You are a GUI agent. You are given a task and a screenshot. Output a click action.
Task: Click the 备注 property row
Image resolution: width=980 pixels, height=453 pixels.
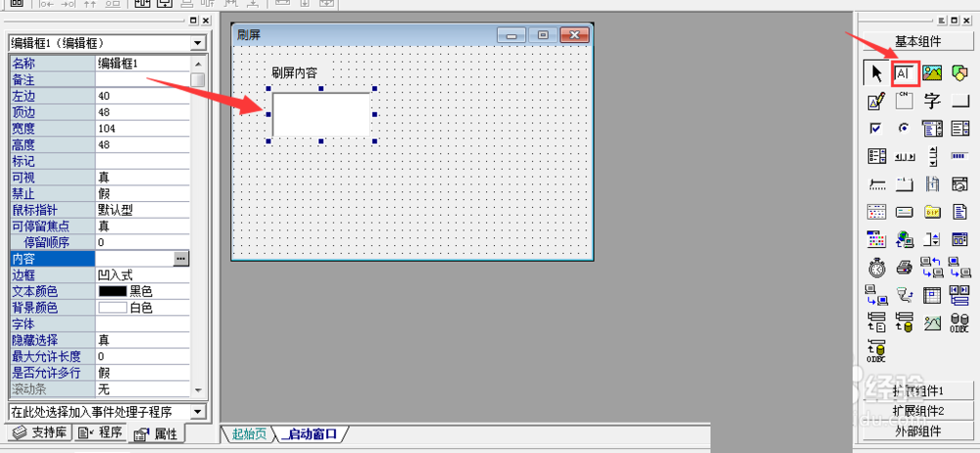pos(100,79)
